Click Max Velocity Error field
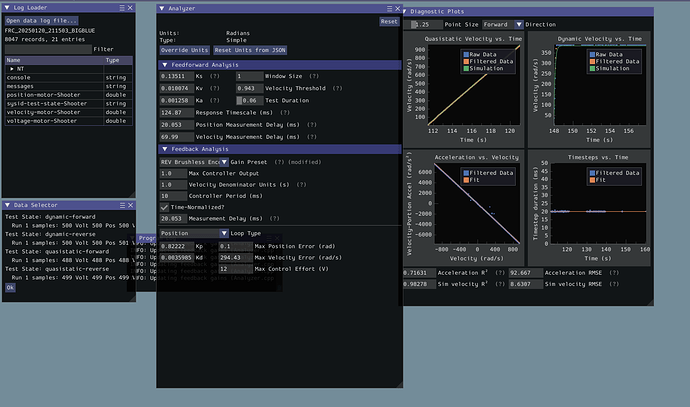 pos(235,258)
